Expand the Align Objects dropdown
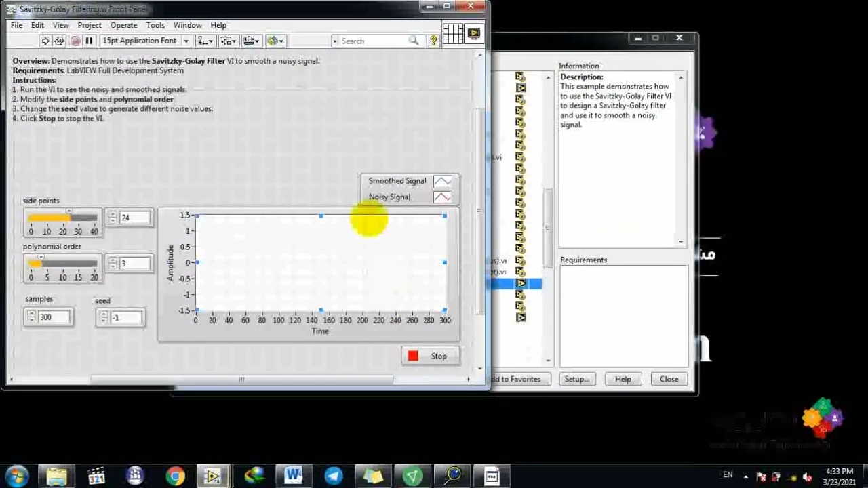The image size is (868, 488). coord(205,41)
